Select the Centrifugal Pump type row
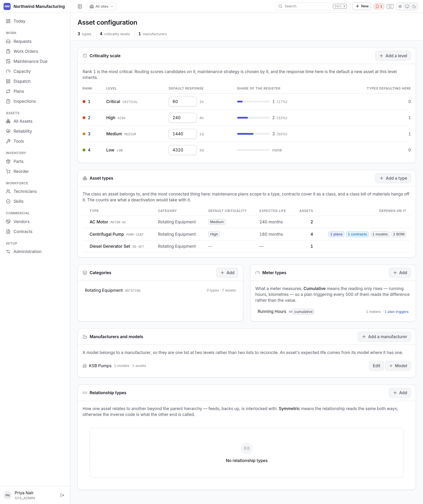The image size is (423, 504). [246, 234]
